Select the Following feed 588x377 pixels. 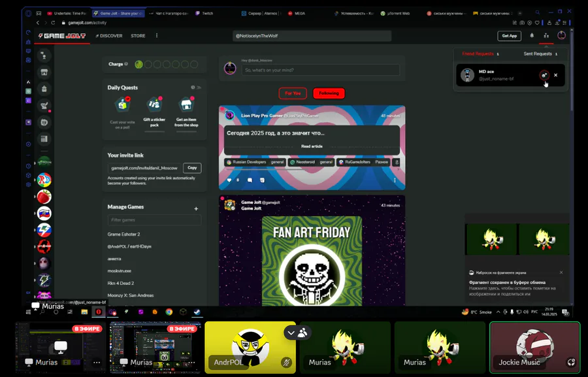pyautogui.click(x=329, y=93)
